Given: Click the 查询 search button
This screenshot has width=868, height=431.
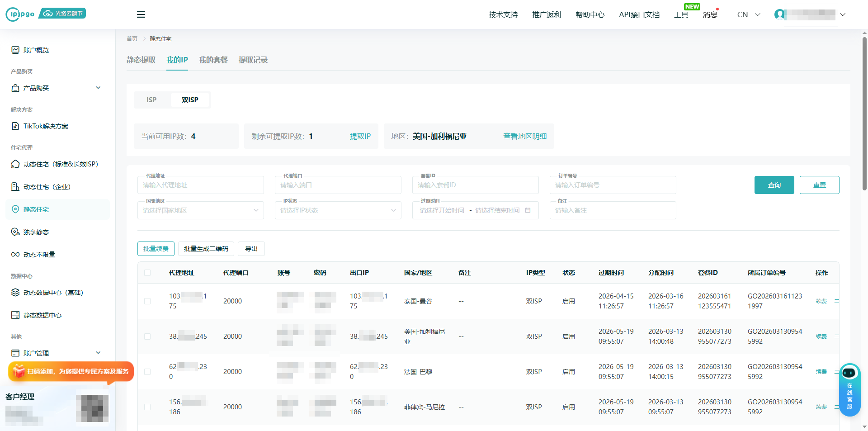Looking at the screenshot, I should [774, 185].
